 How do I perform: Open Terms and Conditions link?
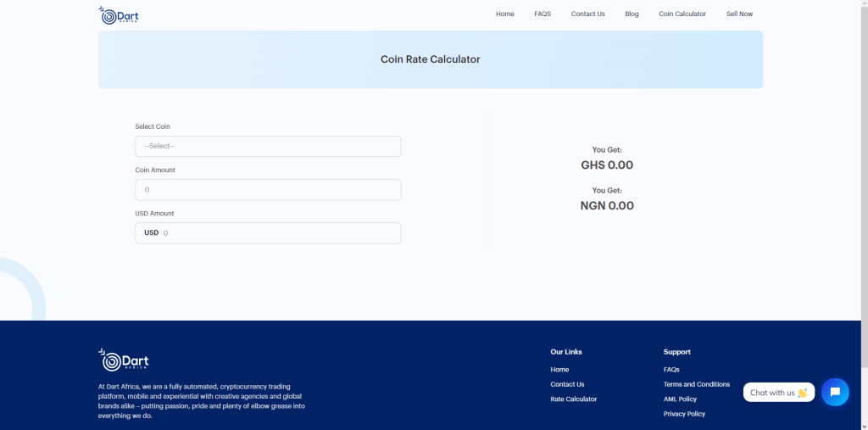697,384
